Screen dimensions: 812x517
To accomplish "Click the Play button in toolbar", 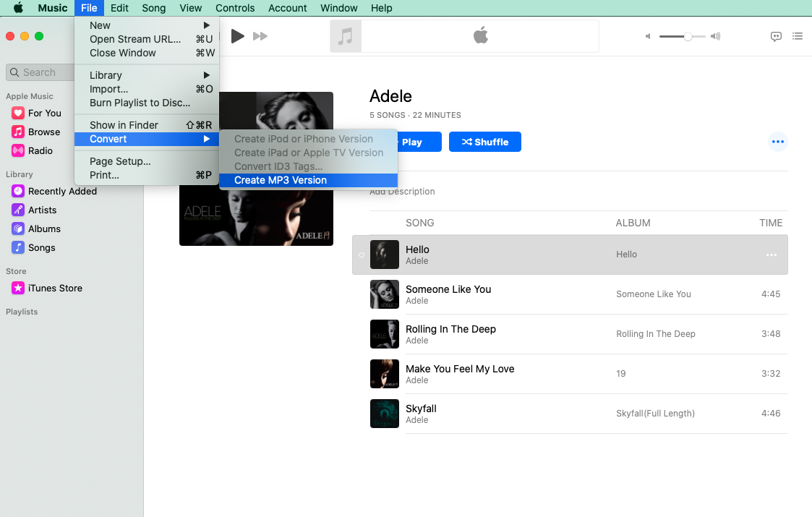I will 237,36.
